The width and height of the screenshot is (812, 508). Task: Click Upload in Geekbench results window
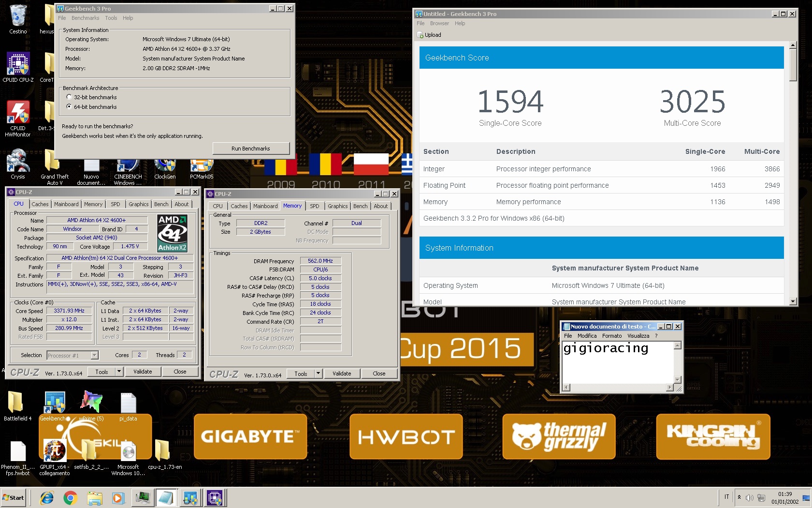click(x=429, y=35)
